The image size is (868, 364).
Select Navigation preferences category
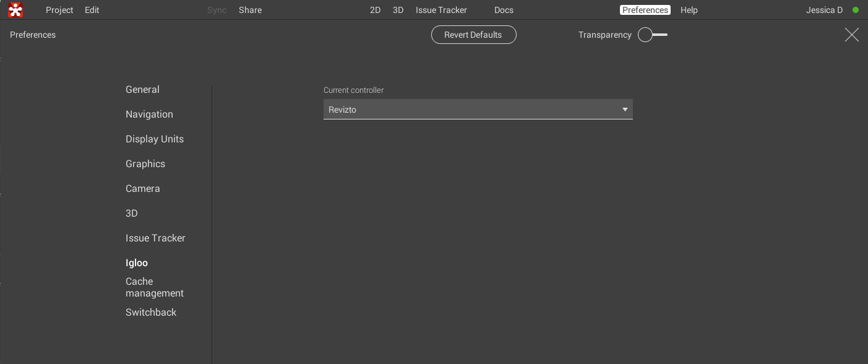[149, 115]
